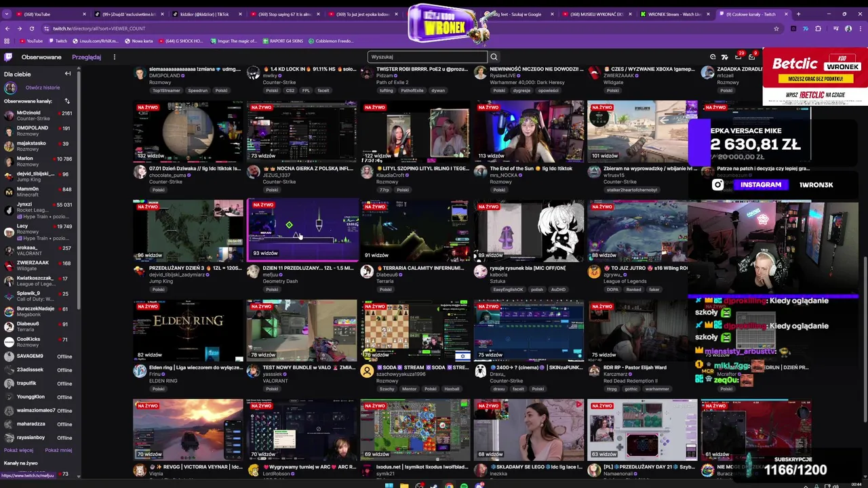868x488 pixels.
Task: Open Mamm0n channel in the sidebar
Action: pos(38,191)
